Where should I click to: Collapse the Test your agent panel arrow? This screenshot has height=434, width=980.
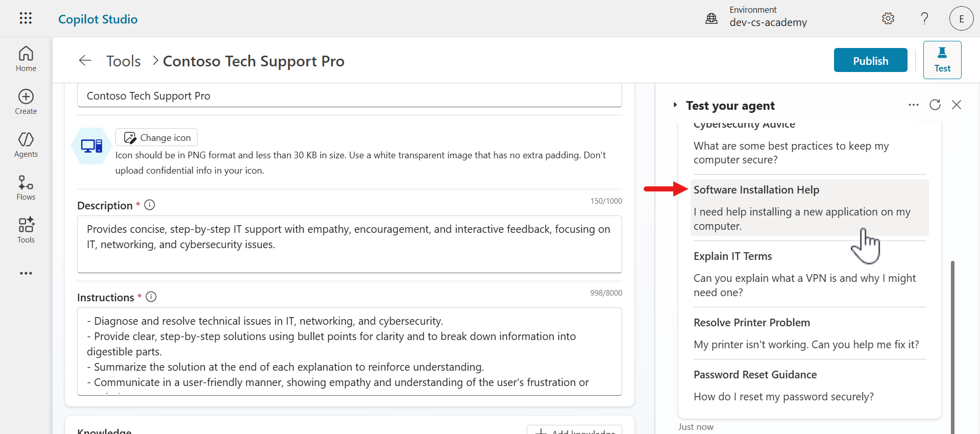(x=675, y=105)
